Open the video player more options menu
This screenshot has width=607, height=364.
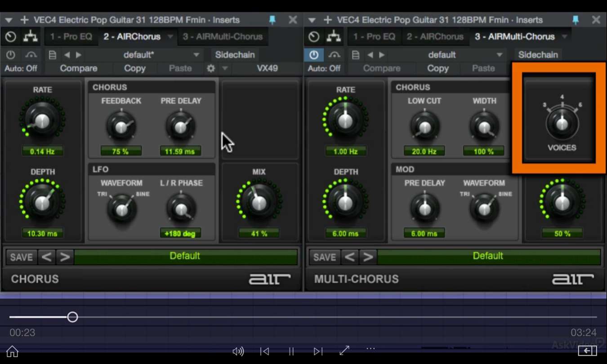click(370, 348)
